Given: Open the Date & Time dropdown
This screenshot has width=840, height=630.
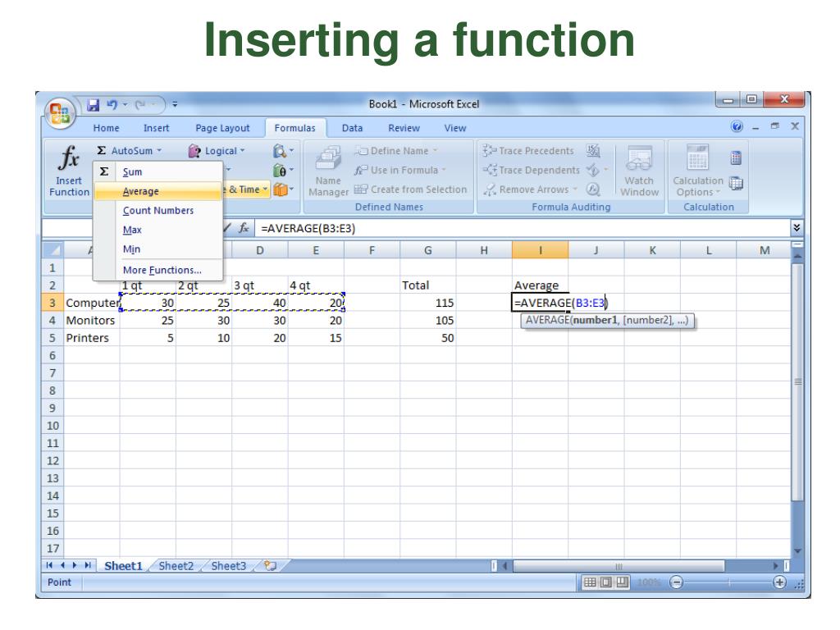Looking at the screenshot, I should click(x=248, y=189).
